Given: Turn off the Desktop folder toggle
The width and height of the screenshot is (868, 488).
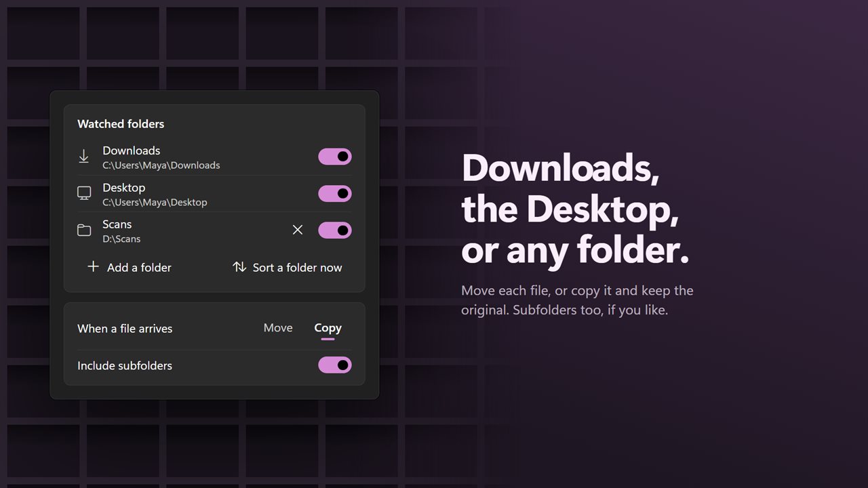Looking at the screenshot, I should click(335, 194).
